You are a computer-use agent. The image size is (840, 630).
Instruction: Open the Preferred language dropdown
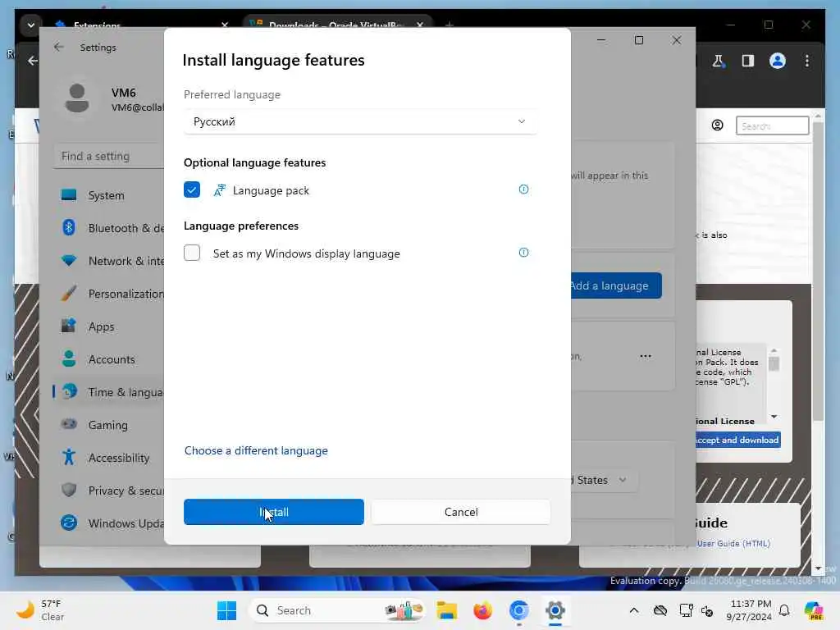359,121
